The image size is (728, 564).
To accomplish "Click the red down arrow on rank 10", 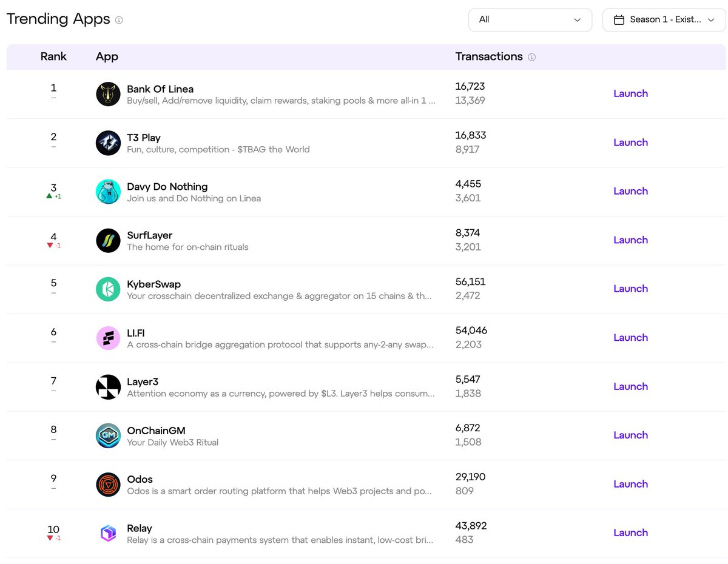I will [50, 538].
